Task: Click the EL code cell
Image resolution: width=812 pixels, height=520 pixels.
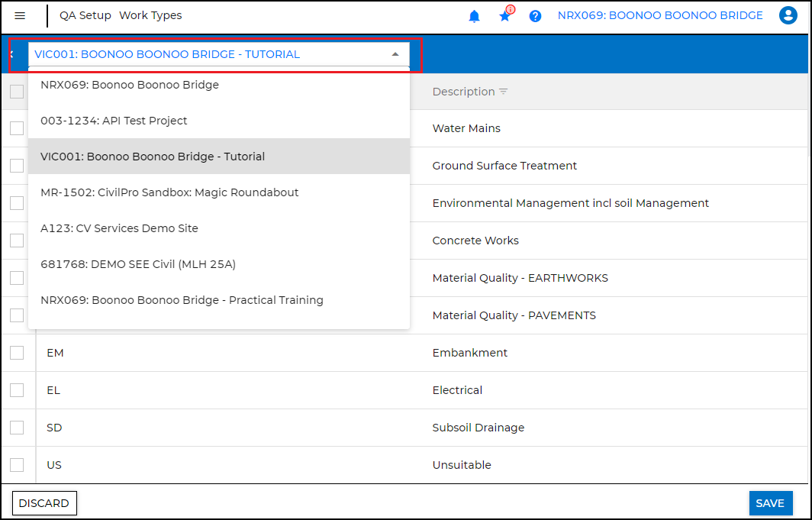Action: click(x=53, y=390)
